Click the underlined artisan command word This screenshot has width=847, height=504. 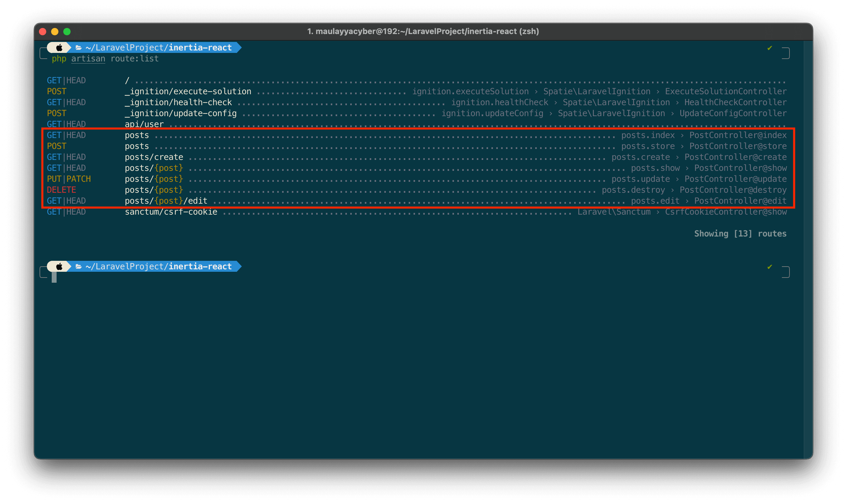click(x=88, y=59)
